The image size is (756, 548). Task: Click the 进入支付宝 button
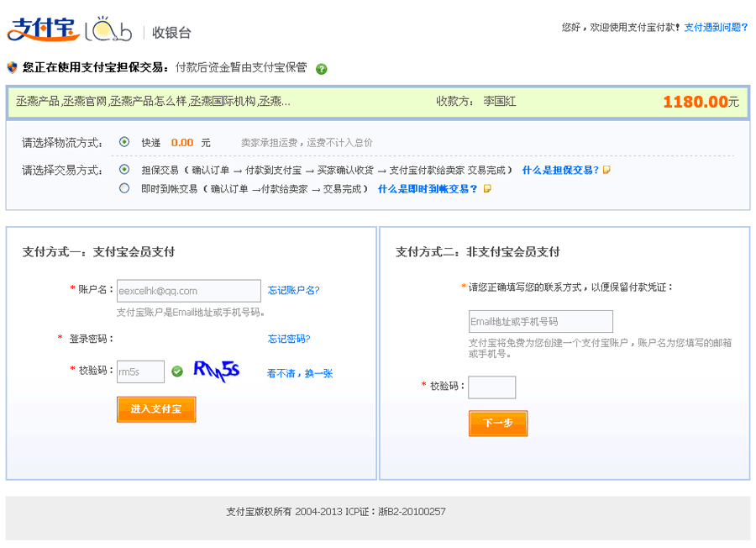click(156, 409)
